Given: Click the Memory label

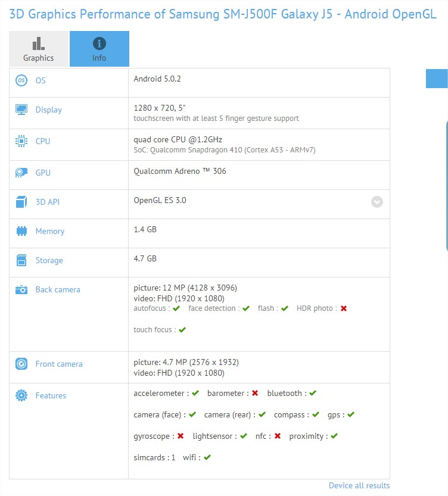Looking at the screenshot, I should point(50,231).
